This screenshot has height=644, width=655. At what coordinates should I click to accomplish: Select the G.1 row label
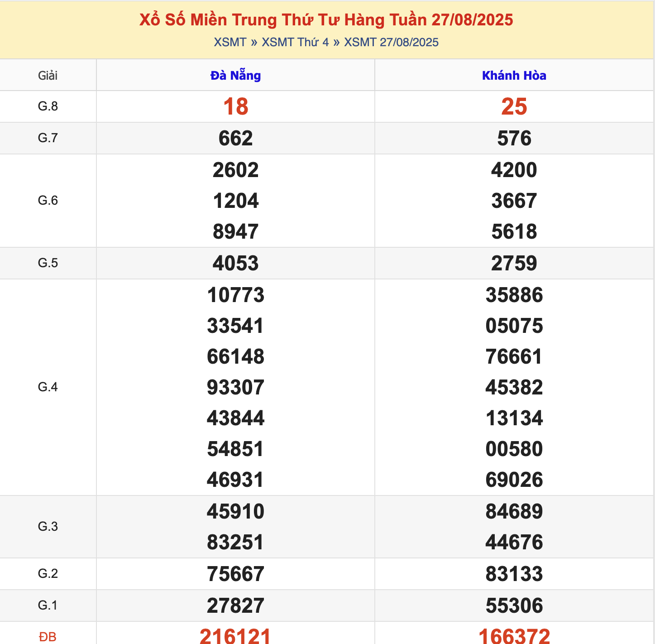(48, 606)
